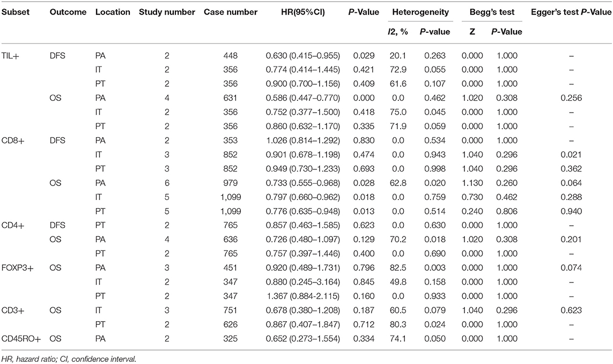Click the HR value '0.733 (0.555–0.968)'
Image resolution: width=613 pixels, height=364 pixels.
(x=303, y=183)
